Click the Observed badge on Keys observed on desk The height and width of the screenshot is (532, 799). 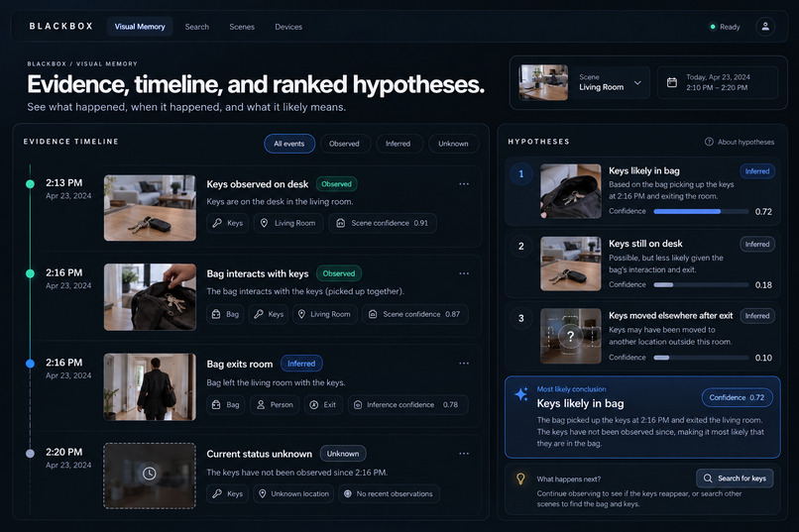[x=336, y=184]
